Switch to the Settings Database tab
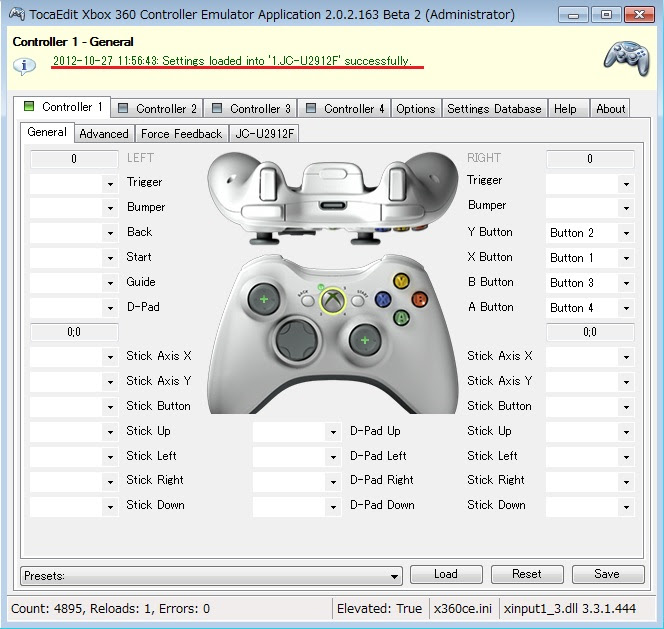 point(494,109)
